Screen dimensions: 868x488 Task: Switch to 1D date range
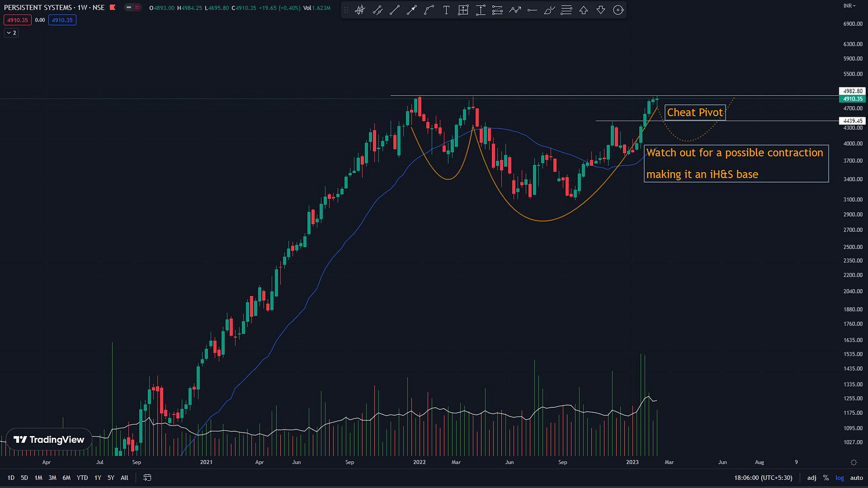click(x=11, y=477)
